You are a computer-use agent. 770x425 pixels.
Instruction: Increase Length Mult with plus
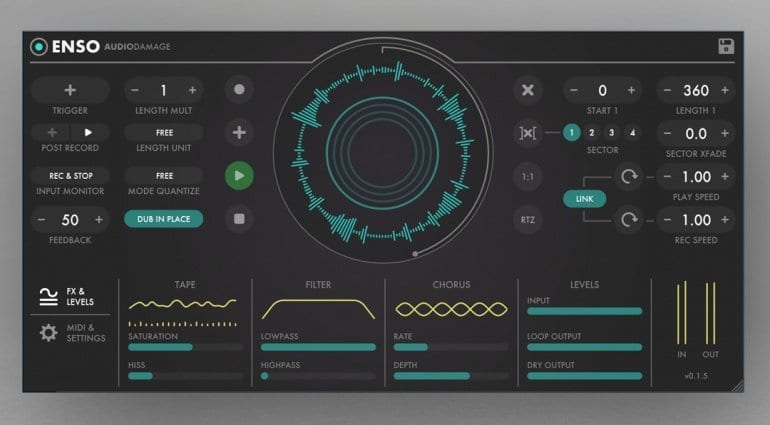point(192,90)
